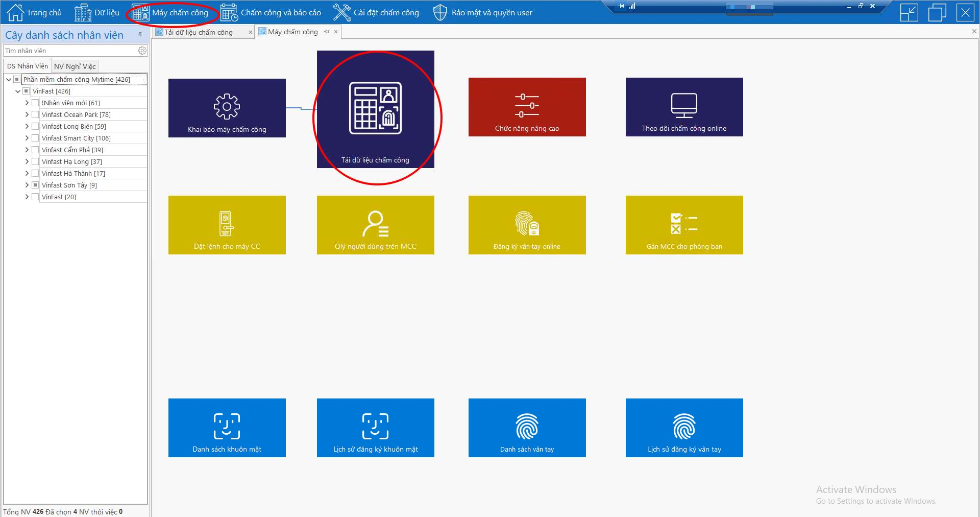Open Theo dõi chấm công online tile

[x=684, y=107]
